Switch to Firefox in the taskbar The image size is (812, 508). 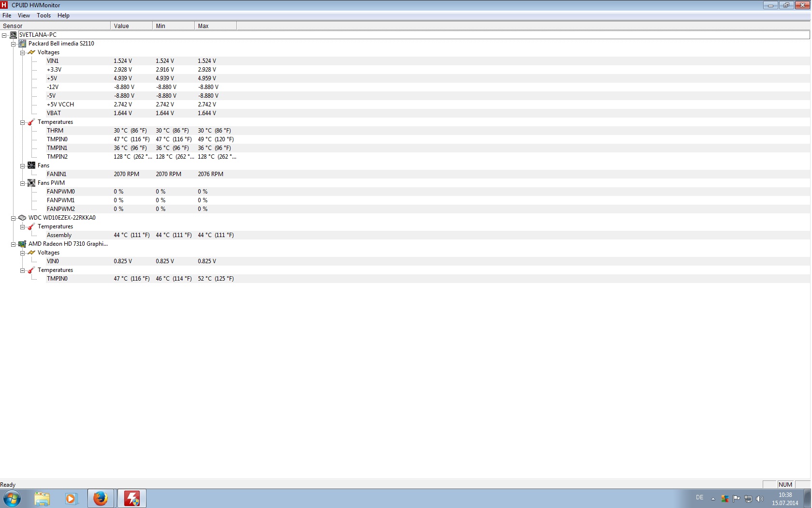pos(101,498)
